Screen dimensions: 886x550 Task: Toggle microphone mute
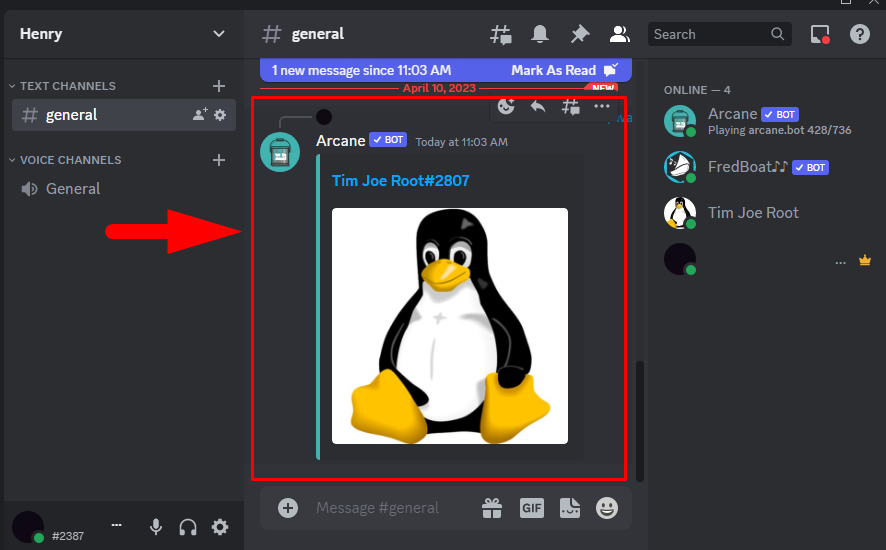pos(156,527)
